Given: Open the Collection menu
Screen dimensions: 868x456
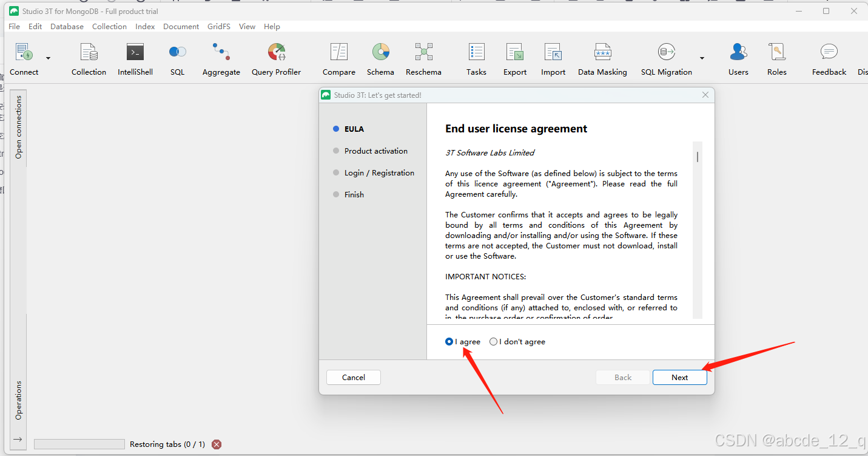Looking at the screenshot, I should (x=109, y=27).
